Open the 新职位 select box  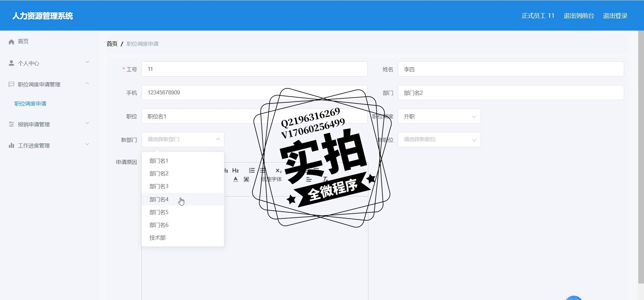click(x=439, y=139)
